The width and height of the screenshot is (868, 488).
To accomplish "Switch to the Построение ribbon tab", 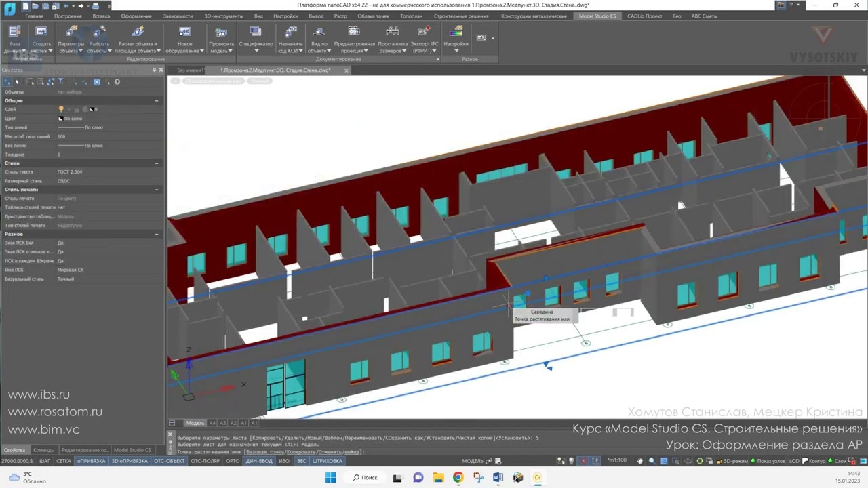I will (x=68, y=16).
